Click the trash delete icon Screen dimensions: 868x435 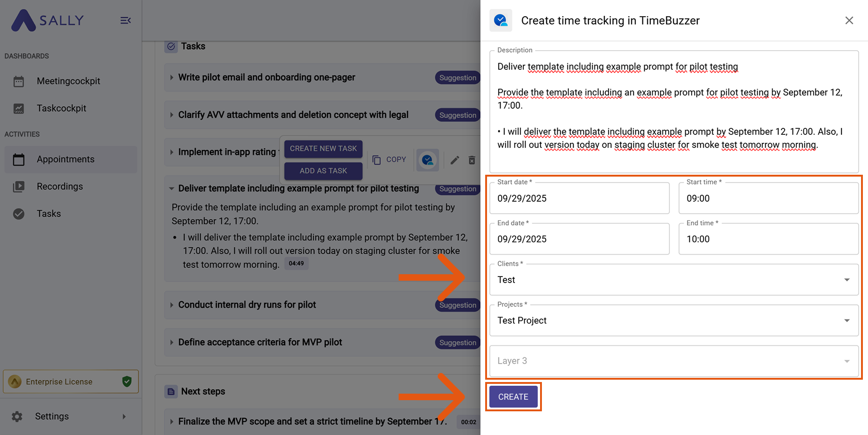(472, 160)
